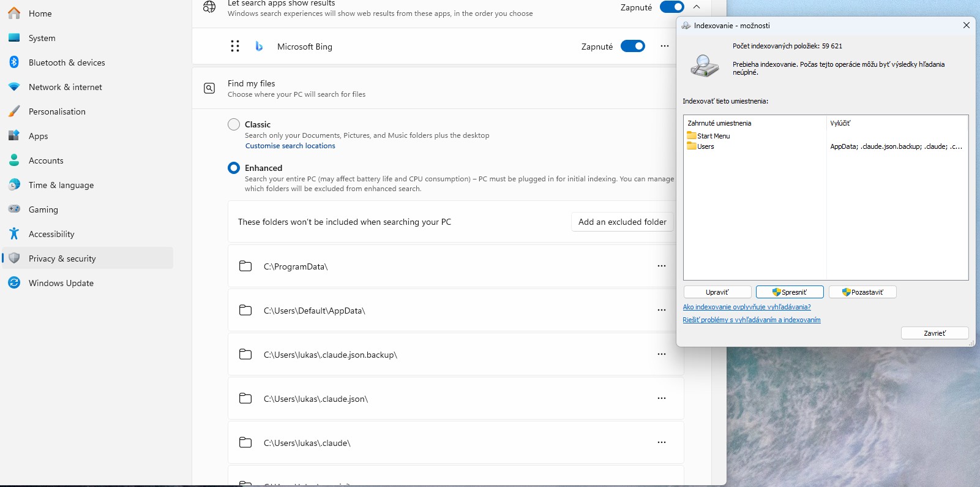Click the Home icon in sidebar
The height and width of the screenshot is (487, 980).
(x=14, y=13)
